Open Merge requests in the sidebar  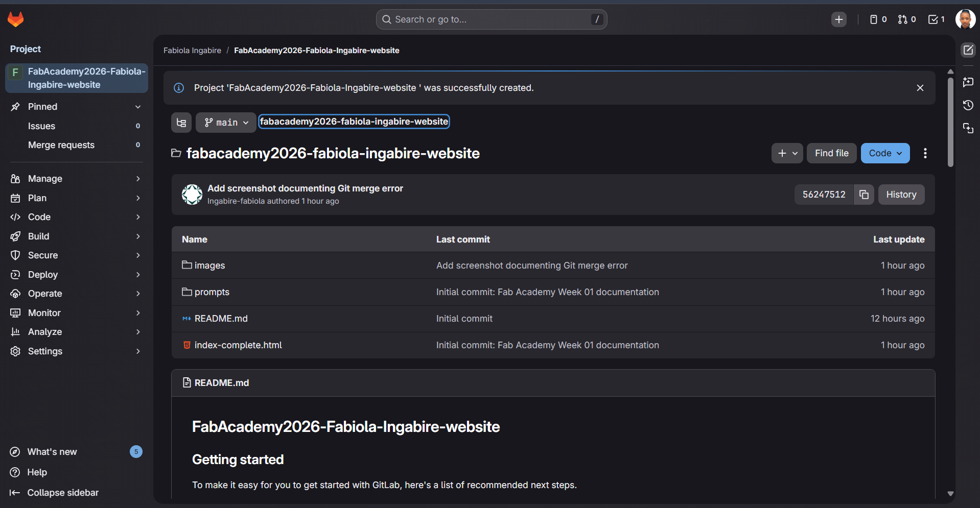tap(77, 145)
